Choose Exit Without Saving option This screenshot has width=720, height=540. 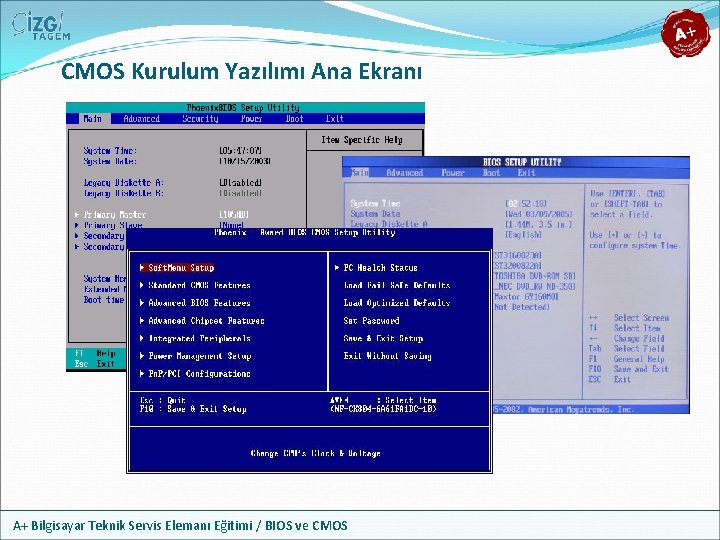388,356
